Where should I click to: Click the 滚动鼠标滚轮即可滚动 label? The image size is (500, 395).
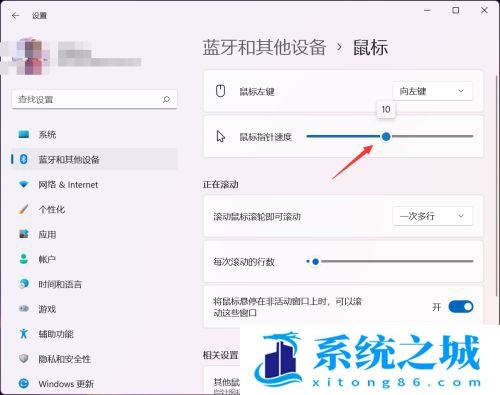tap(257, 217)
